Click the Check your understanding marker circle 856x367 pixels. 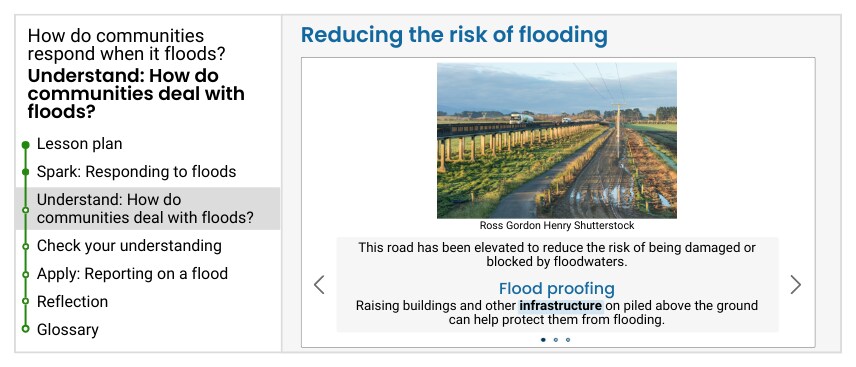point(25,246)
